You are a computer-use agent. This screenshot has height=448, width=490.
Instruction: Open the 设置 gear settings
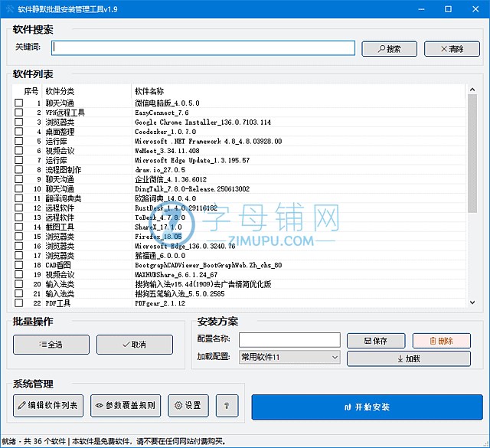(188, 406)
